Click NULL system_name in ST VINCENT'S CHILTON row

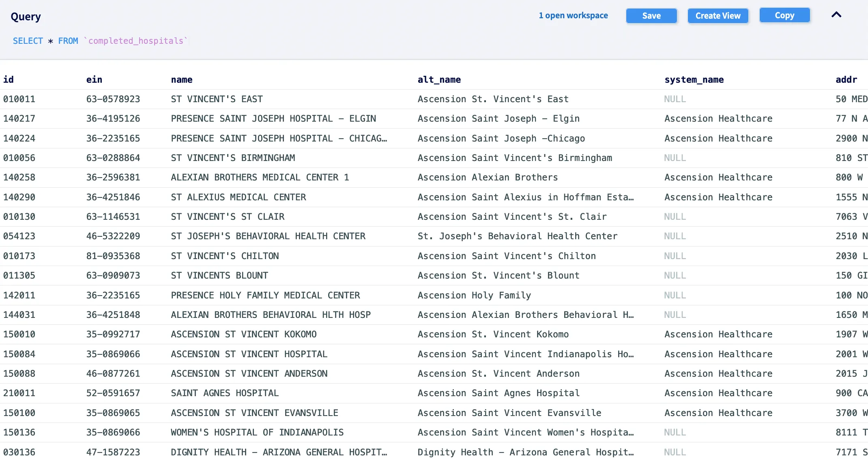[675, 256]
